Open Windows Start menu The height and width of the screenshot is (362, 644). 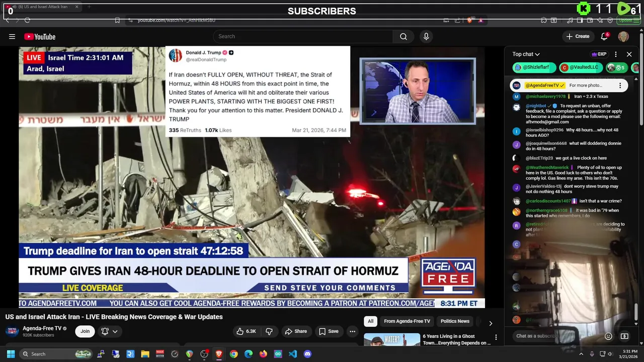click(11, 354)
